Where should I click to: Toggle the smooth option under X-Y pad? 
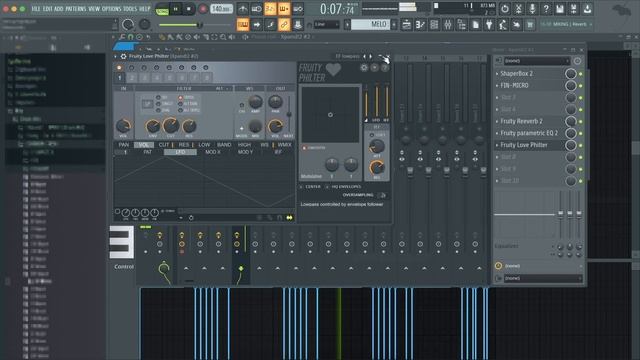[x=304, y=148]
